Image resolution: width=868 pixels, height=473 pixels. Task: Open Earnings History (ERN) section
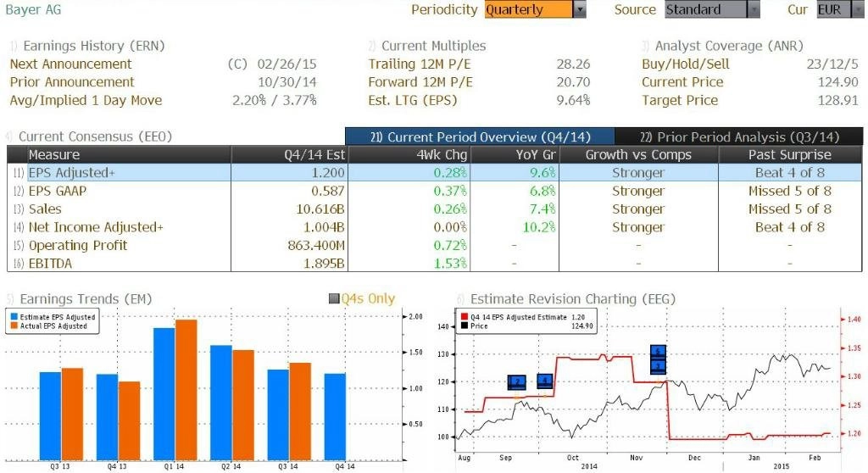pyautogui.click(x=93, y=46)
